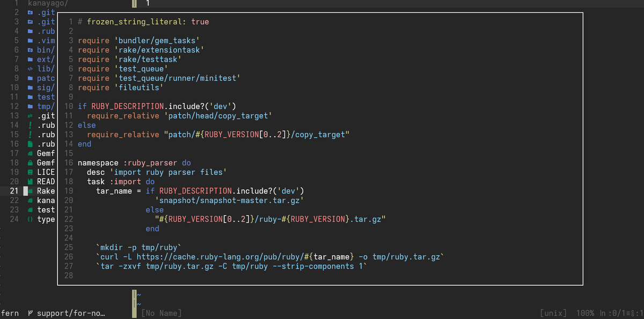This screenshot has width=644, height=319.
Task: Click the folder icon beside .vim
Action: [31, 41]
